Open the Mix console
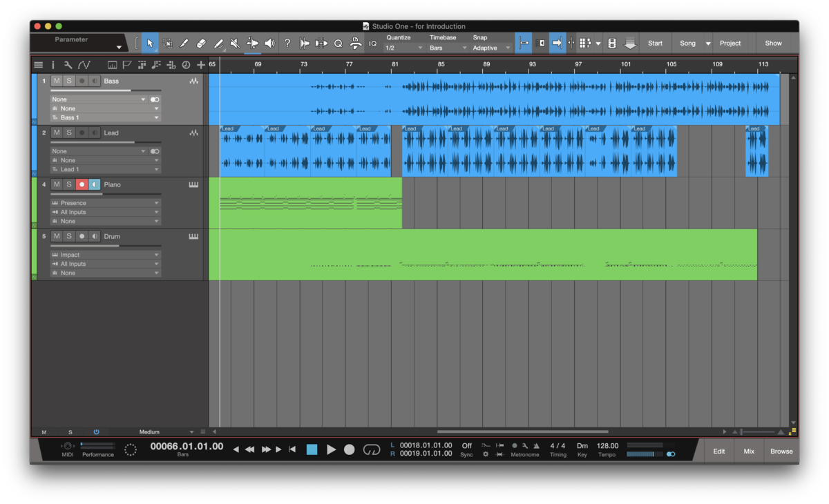The height and width of the screenshot is (504, 829). (749, 452)
